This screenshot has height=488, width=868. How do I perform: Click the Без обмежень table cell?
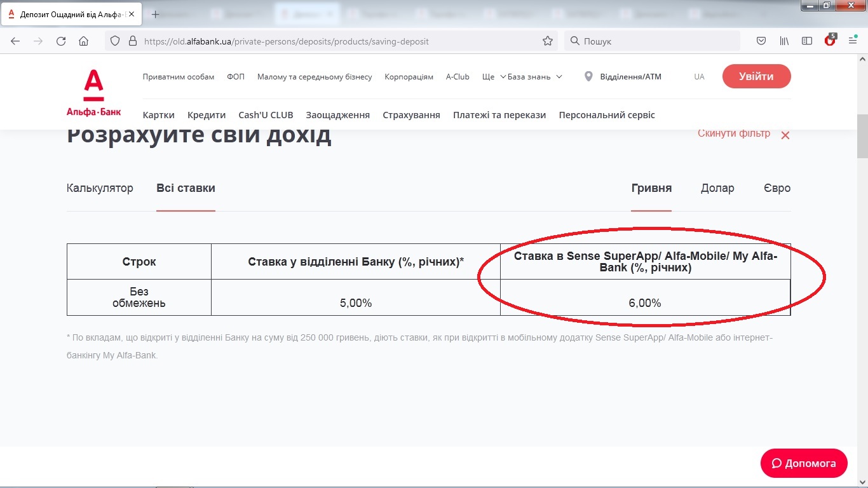pos(139,297)
